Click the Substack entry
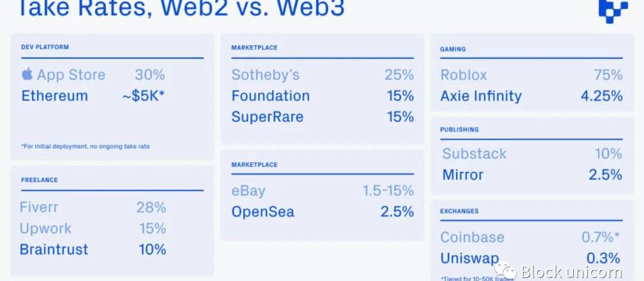This screenshot has height=281, width=644. [474, 154]
